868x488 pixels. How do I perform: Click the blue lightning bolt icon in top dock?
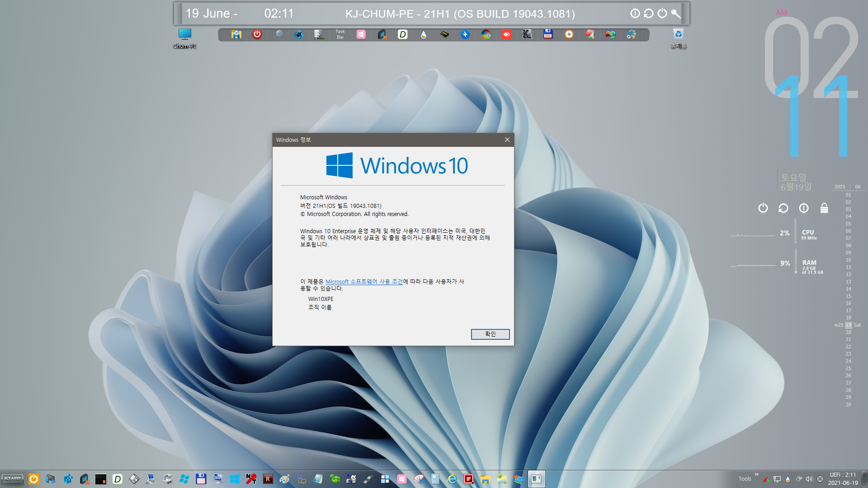click(465, 34)
